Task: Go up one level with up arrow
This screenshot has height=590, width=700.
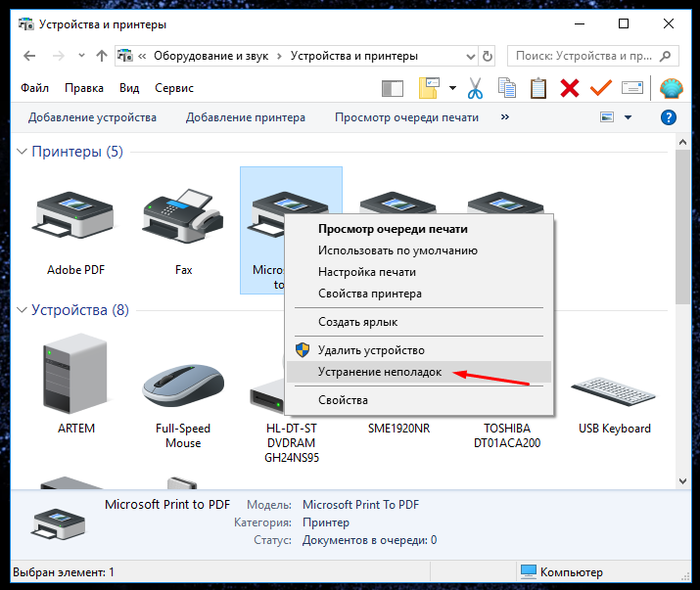Action: (102, 56)
